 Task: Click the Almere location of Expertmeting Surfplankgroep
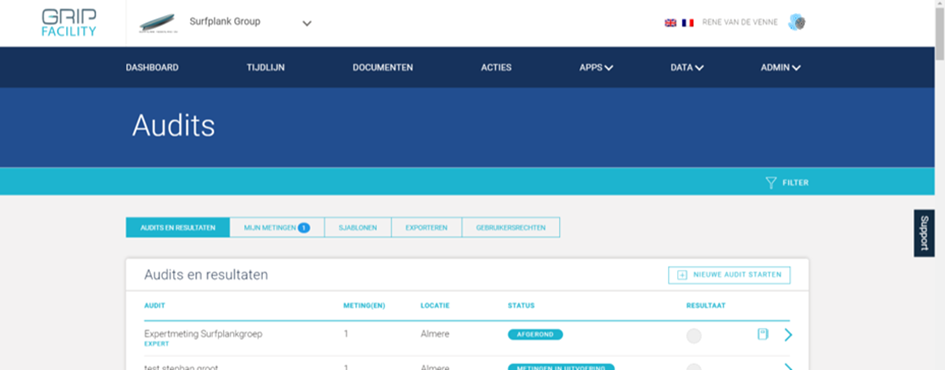(x=435, y=334)
